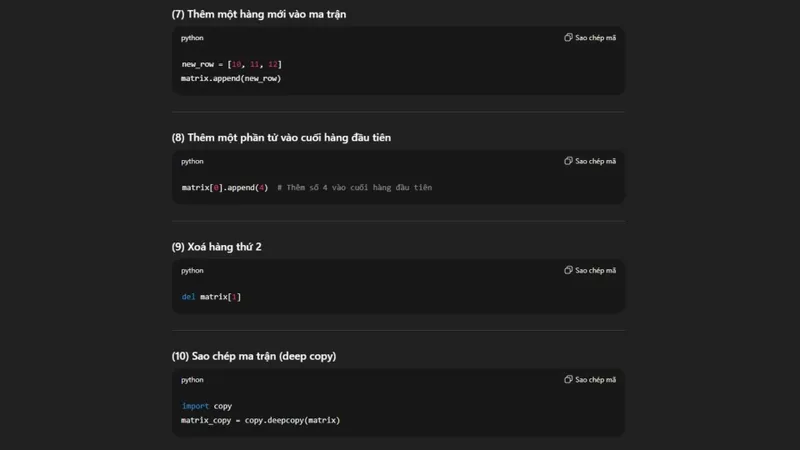Click the copy icon in the new_row code block
The height and width of the screenshot is (450, 800).
click(x=568, y=37)
